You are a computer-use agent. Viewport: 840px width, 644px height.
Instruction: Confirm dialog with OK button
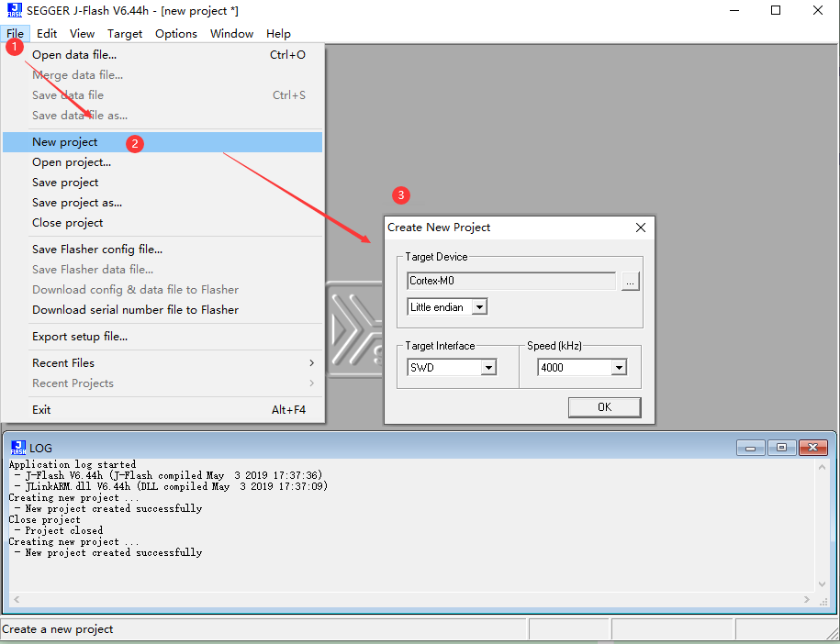tap(604, 407)
